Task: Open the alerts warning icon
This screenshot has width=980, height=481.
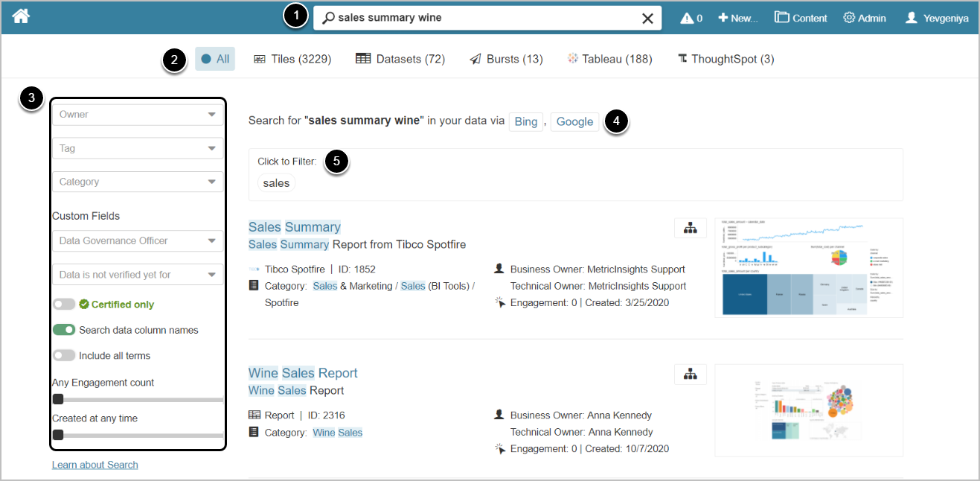Action: coord(691,18)
